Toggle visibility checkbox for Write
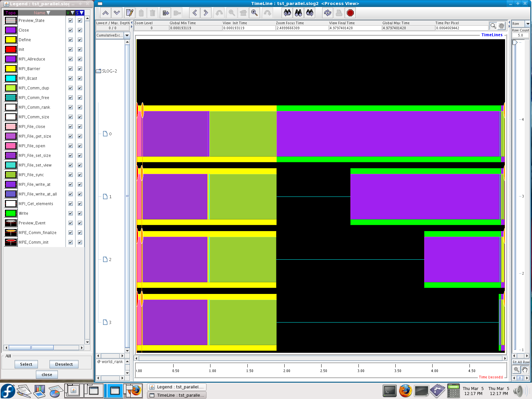Viewport: 532px width, 399px height. pyautogui.click(x=70, y=213)
